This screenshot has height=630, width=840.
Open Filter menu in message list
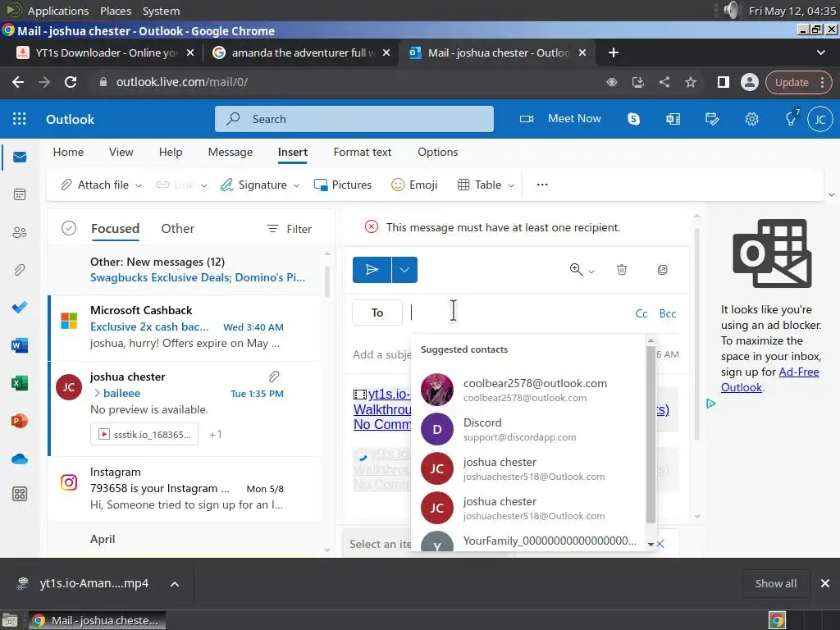290,230
